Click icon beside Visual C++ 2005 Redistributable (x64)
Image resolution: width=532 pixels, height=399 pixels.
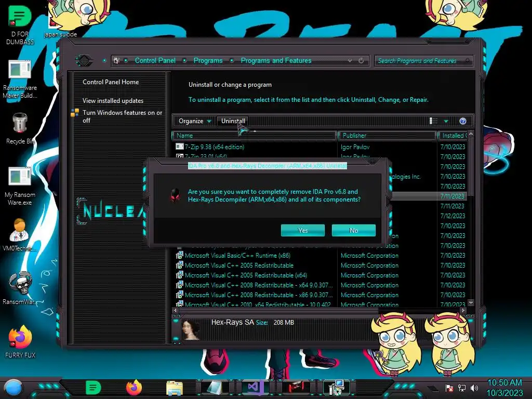coord(179,275)
